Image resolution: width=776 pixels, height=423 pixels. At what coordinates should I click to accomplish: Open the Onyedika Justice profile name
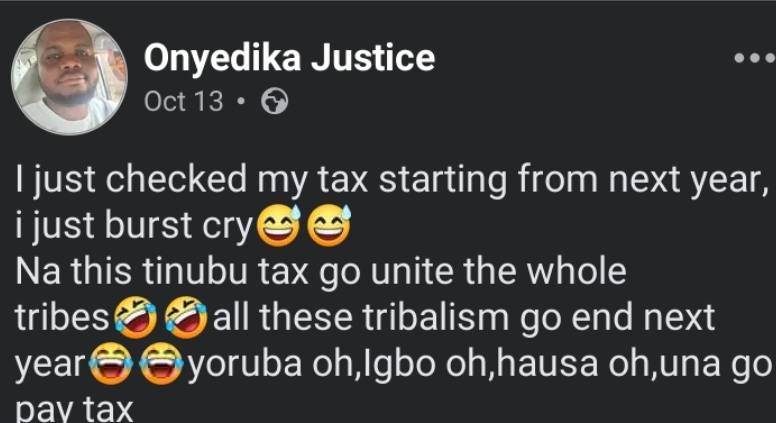pyautogui.click(x=290, y=58)
